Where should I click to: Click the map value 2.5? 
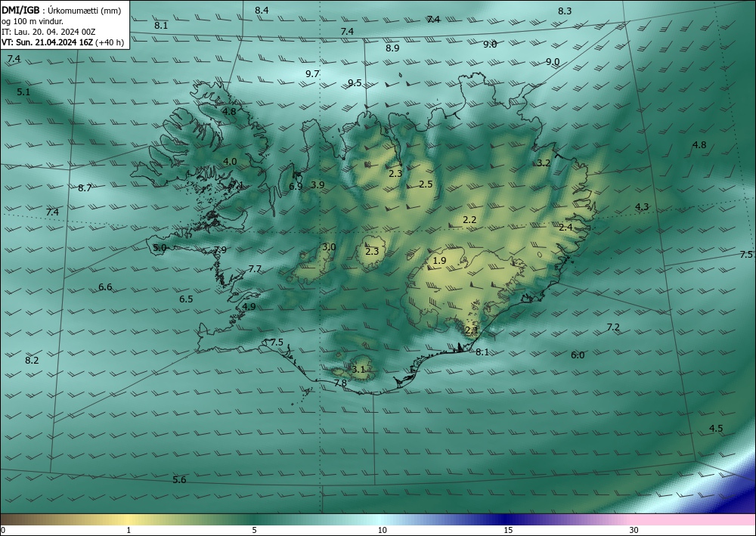pyautogui.click(x=426, y=184)
